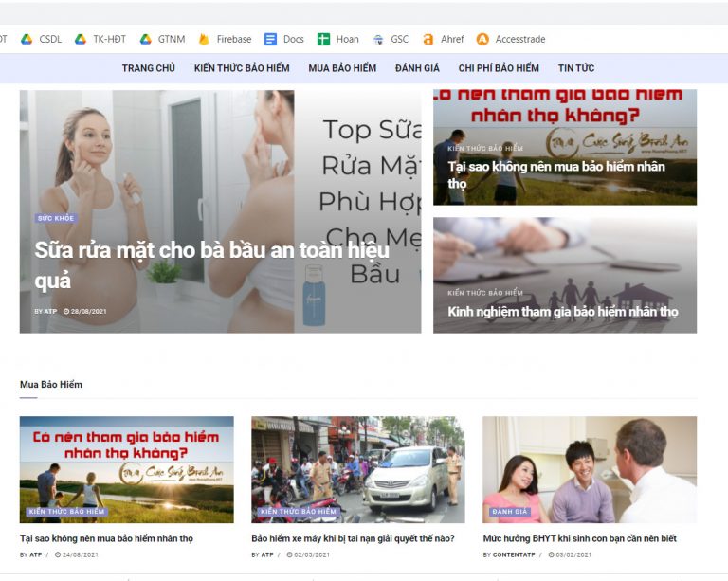Click the 24/08/2021 post date
Image resolution: width=728 pixels, height=581 pixels.
click(x=77, y=554)
